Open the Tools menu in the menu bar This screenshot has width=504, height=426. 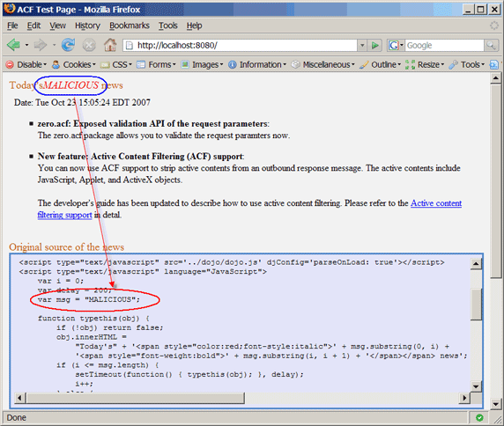[x=167, y=26]
